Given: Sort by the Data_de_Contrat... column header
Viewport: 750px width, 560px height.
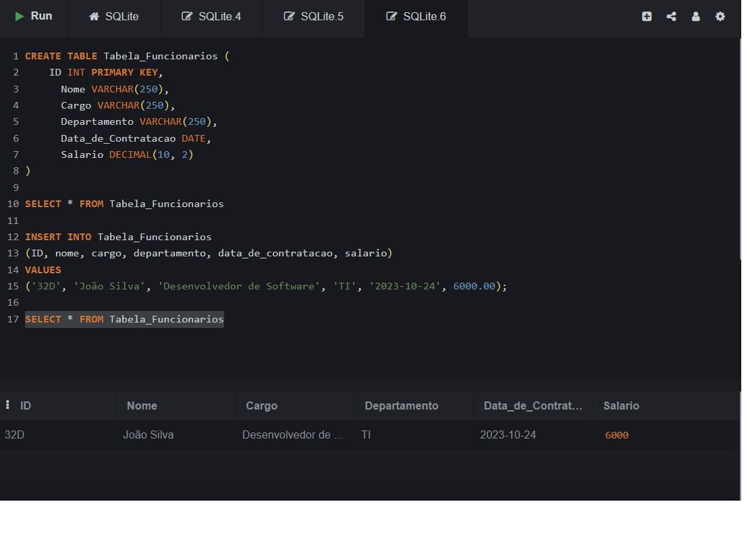Looking at the screenshot, I should (x=533, y=405).
